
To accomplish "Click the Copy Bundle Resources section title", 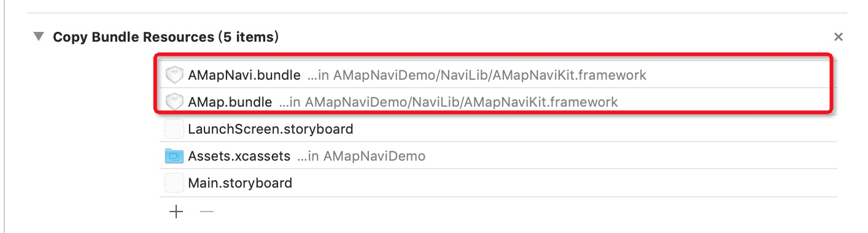I will pos(166,37).
